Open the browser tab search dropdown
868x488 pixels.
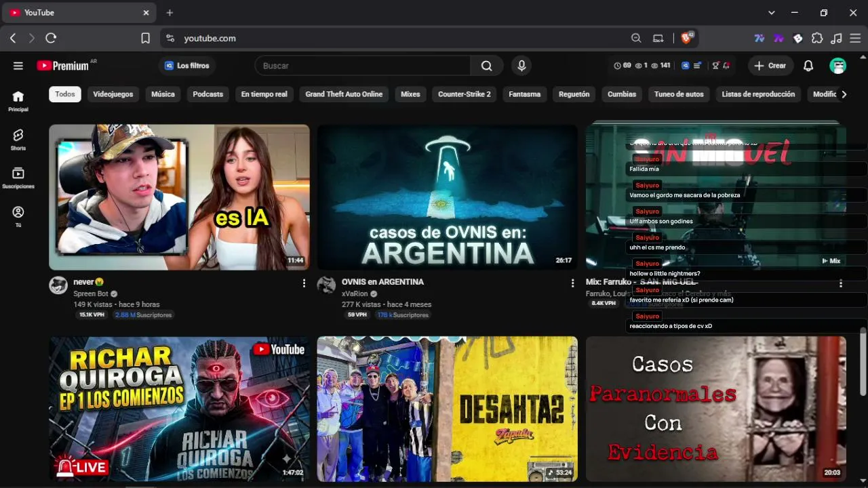pos(771,13)
